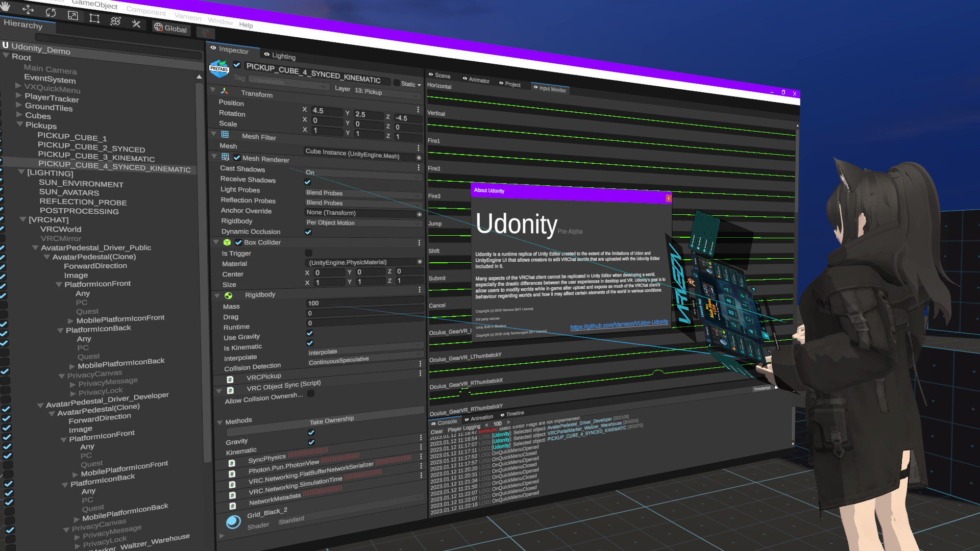Select the Rotate tool icon

(x=51, y=12)
